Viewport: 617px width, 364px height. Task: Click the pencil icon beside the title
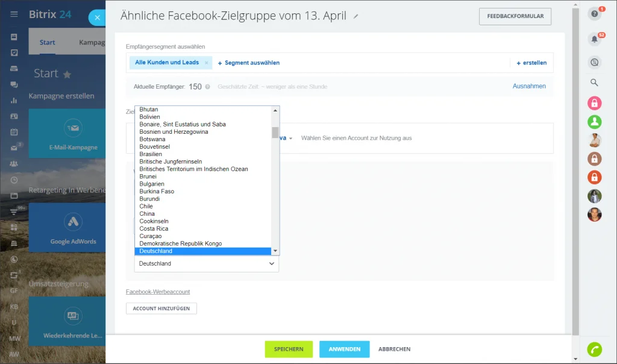(355, 16)
